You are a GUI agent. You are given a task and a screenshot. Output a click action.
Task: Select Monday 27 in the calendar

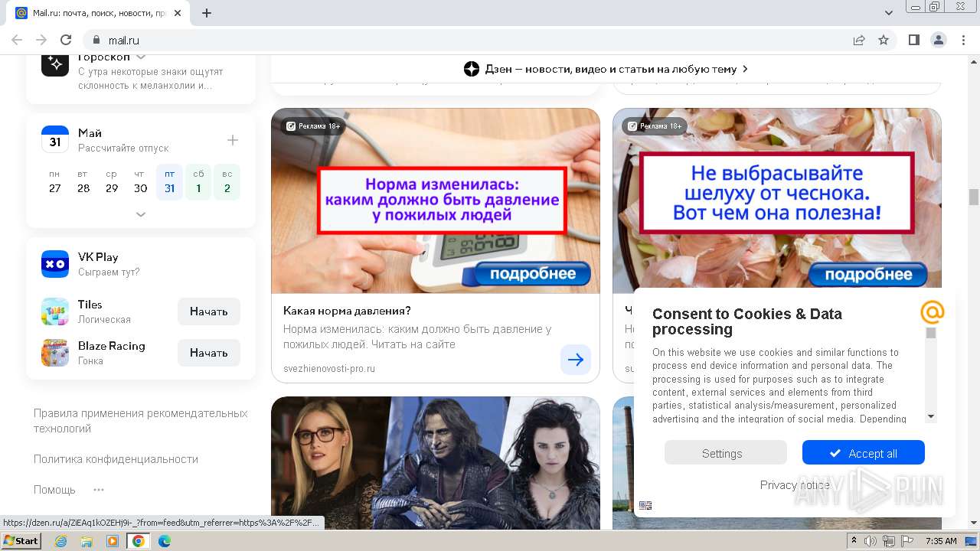click(x=54, y=181)
